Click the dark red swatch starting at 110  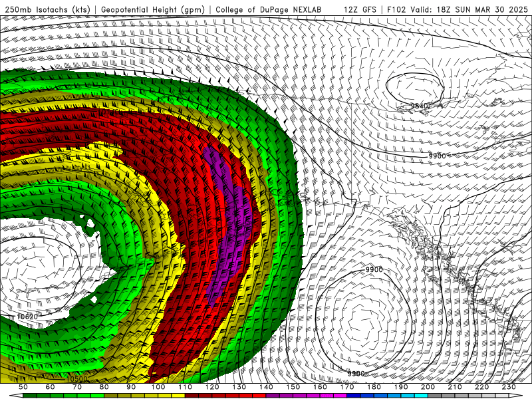pyautogui.click(x=192, y=396)
